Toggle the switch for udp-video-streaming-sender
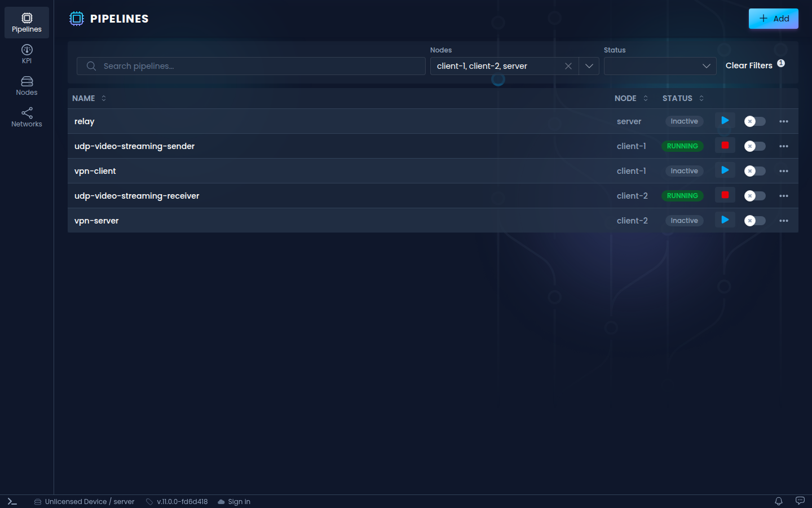Screen dimensions: 812x508 754,146
